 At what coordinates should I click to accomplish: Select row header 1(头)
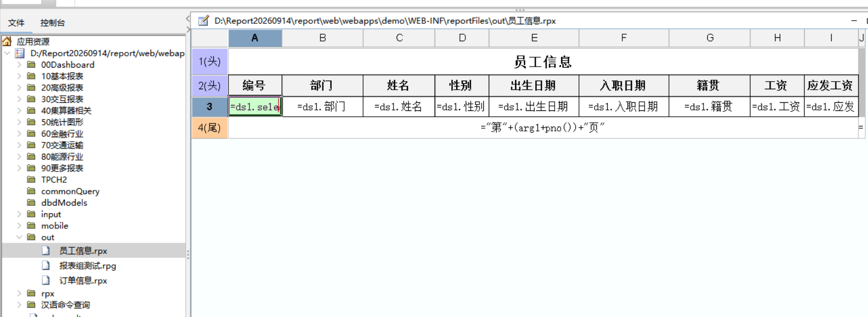tap(209, 62)
